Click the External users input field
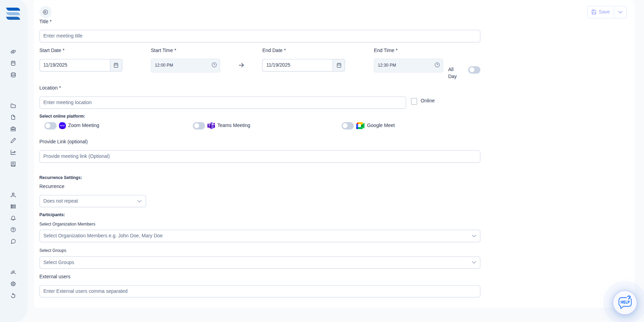The image size is (644, 322). coord(259,291)
